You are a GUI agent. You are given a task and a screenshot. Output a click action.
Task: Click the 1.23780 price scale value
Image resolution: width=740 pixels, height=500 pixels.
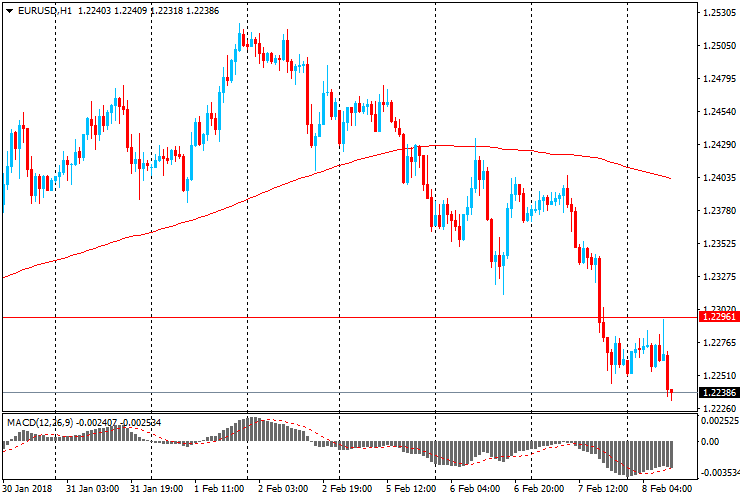(719, 211)
